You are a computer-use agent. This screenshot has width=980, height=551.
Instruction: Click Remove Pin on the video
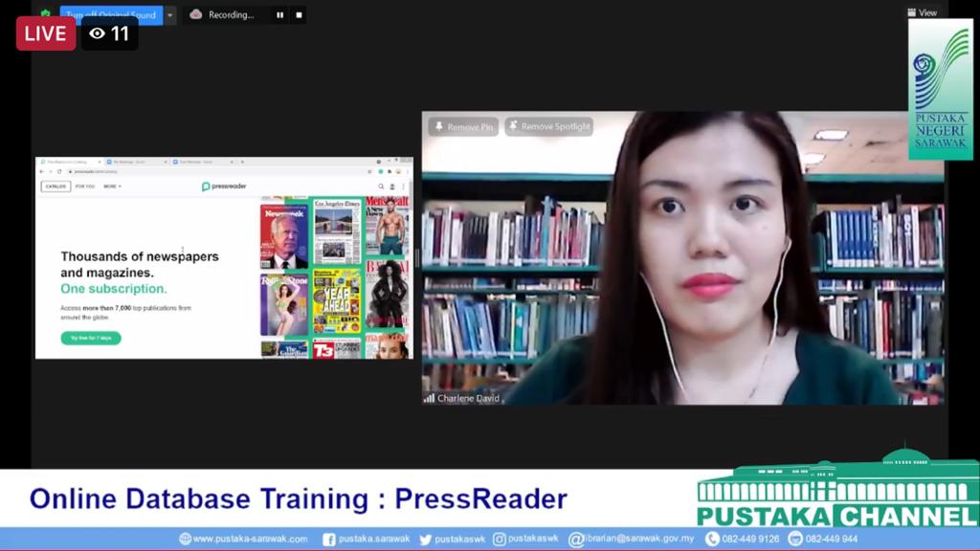click(463, 127)
